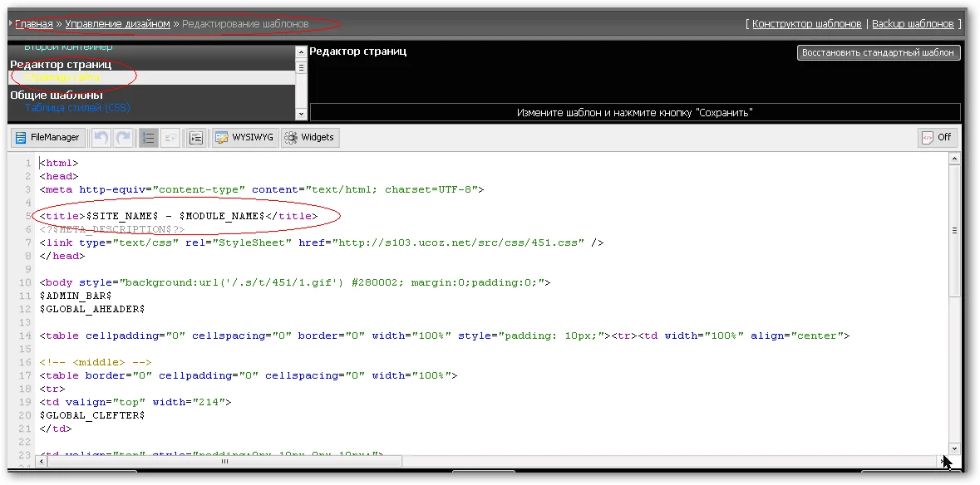Select the Второй контейнер template entry
Screen dimensions: 980x485
69,47
